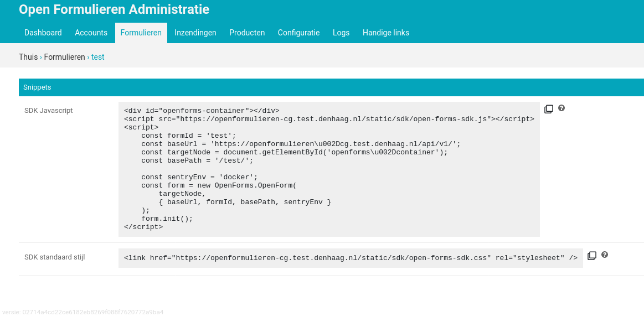This screenshot has height=327, width=644.
Task: Click the Open Formulieren Administratie header
Action: click(114, 9)
